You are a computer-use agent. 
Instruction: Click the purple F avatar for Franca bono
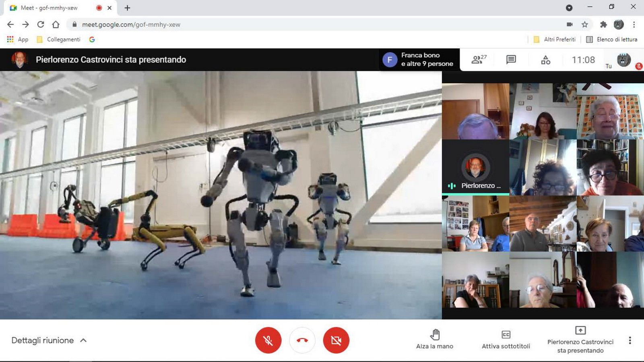click(390, 60)
